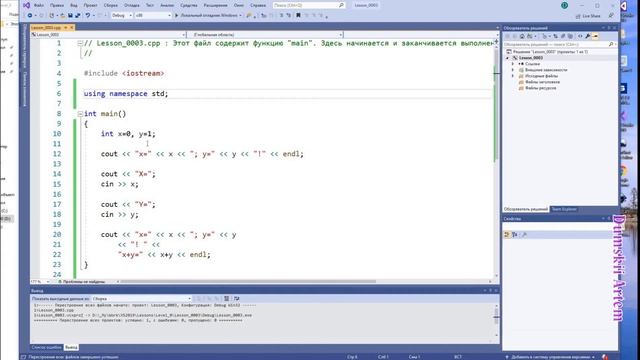640x360 pixels.
Task: Click the Find in Files toolbar icon
Action: tap(249, 16)
